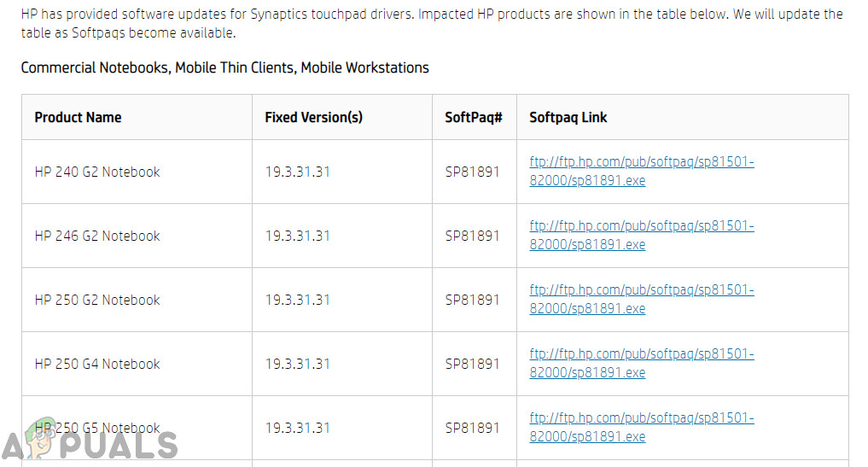The image size is (868, 467).
Task: Click SP81891 in the HP 246 G2 row
Action: click(472, 236)
